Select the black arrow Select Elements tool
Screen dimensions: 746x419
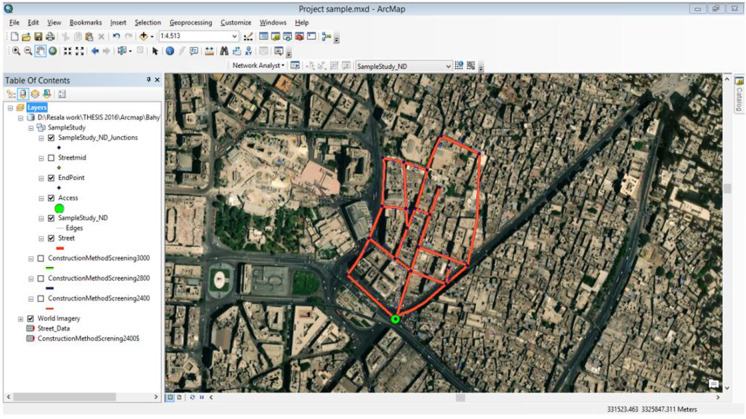(x=155, y=51)
